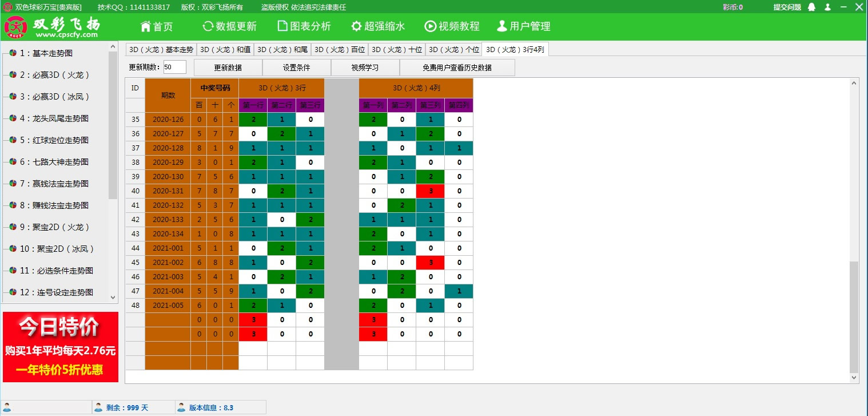Open 用户管理 user management icon
The width and height of the screenshot is (868, 416).
click(x=502, y=26)
